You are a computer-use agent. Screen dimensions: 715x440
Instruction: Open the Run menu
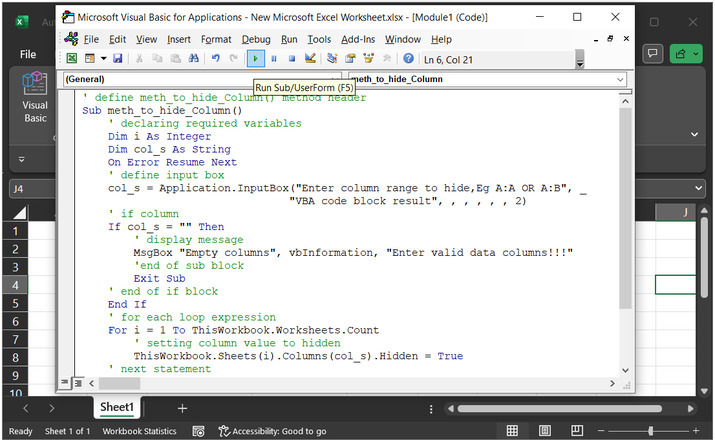coord(289,40)
